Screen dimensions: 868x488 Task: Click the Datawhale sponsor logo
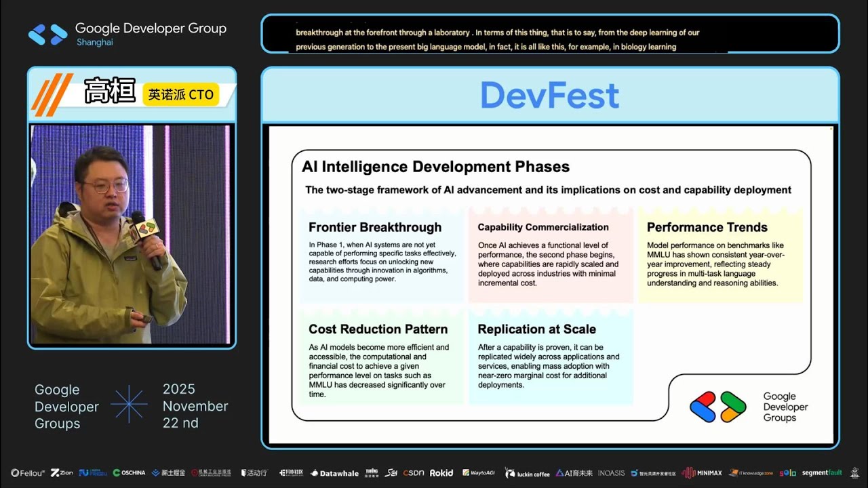pos(334,473)
